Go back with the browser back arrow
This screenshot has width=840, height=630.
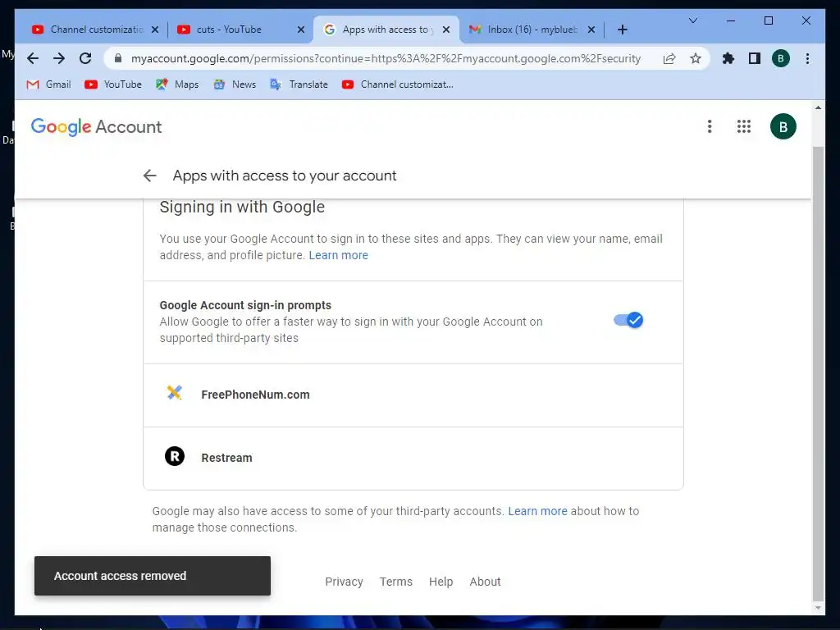(33, 58)
